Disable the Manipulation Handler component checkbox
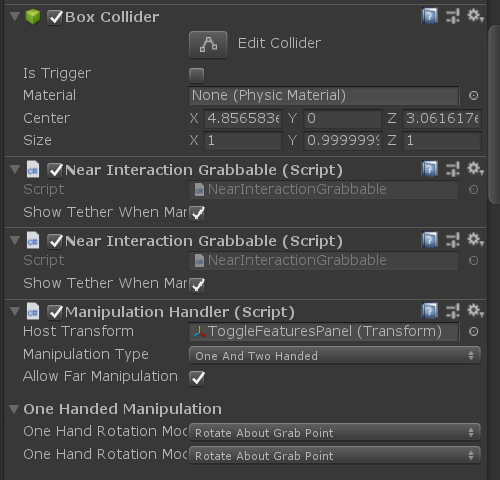Screen dimensions: 500x480 55,312
